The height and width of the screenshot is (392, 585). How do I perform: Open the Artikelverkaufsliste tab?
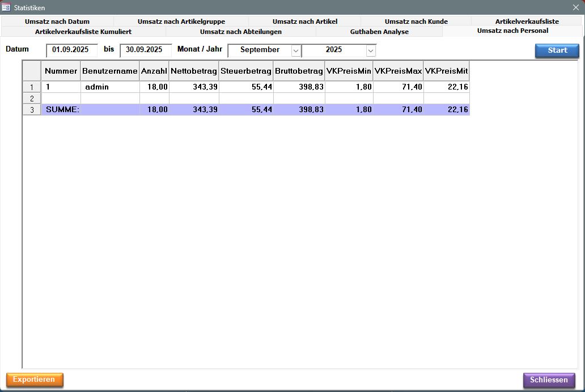point(527,22)
